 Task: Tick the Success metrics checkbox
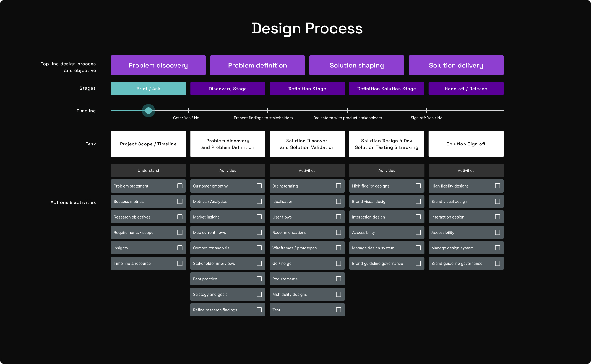[x=180, y=201]
